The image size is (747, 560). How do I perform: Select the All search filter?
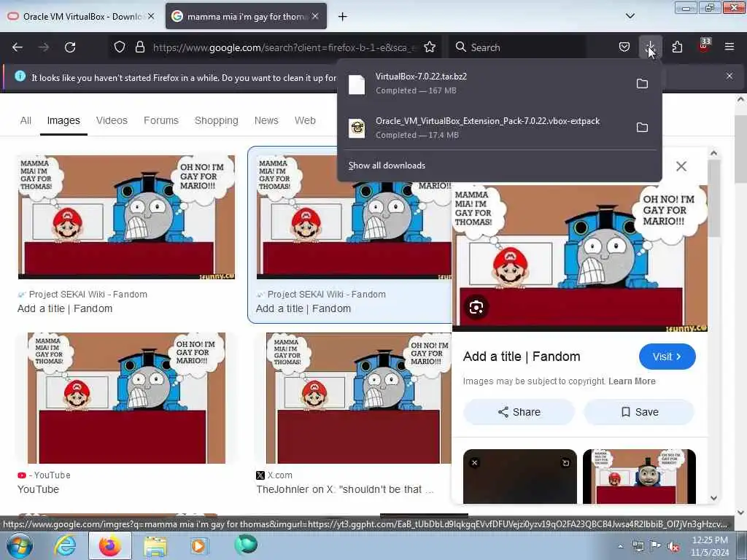tap(26, 120)
